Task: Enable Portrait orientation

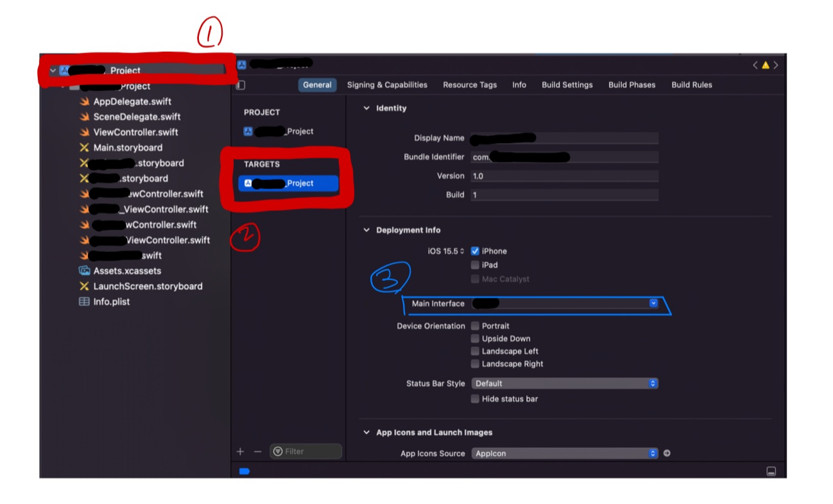Action: 475,326
